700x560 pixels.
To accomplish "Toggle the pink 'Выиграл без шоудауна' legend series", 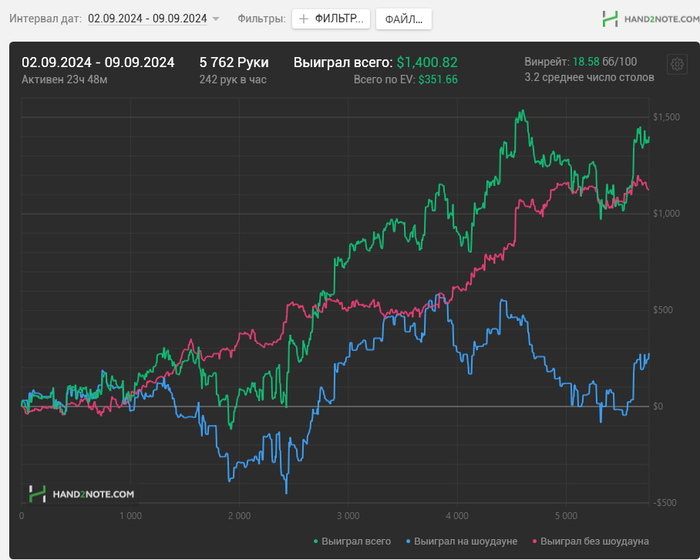I will pos(593,541).
